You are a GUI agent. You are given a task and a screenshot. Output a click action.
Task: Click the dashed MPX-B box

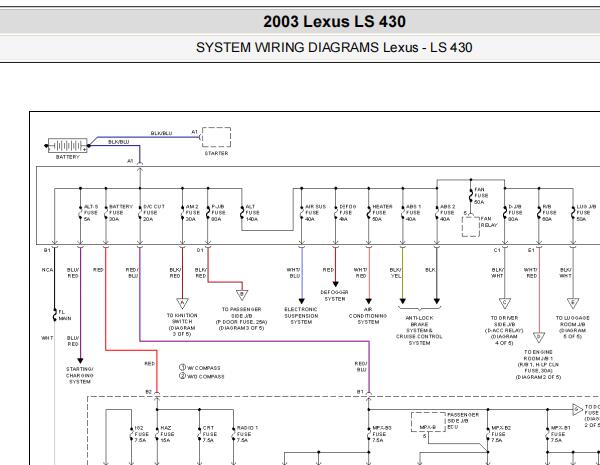428,422
